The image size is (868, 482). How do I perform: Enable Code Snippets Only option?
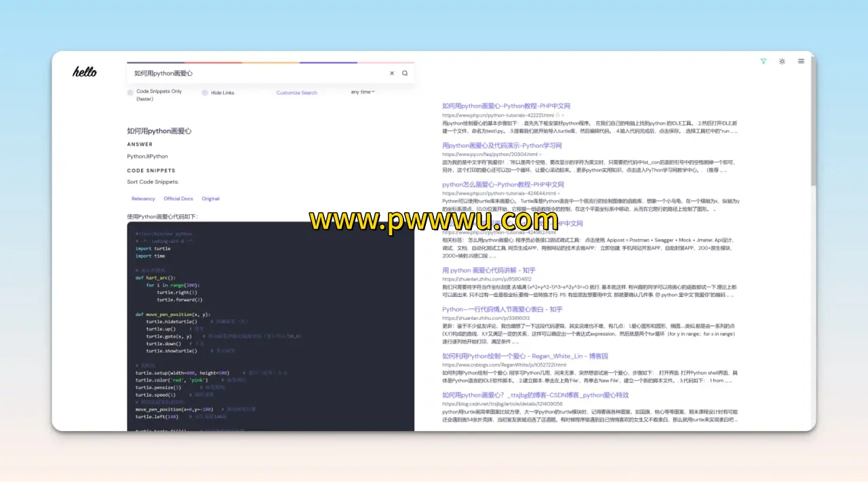131,92
